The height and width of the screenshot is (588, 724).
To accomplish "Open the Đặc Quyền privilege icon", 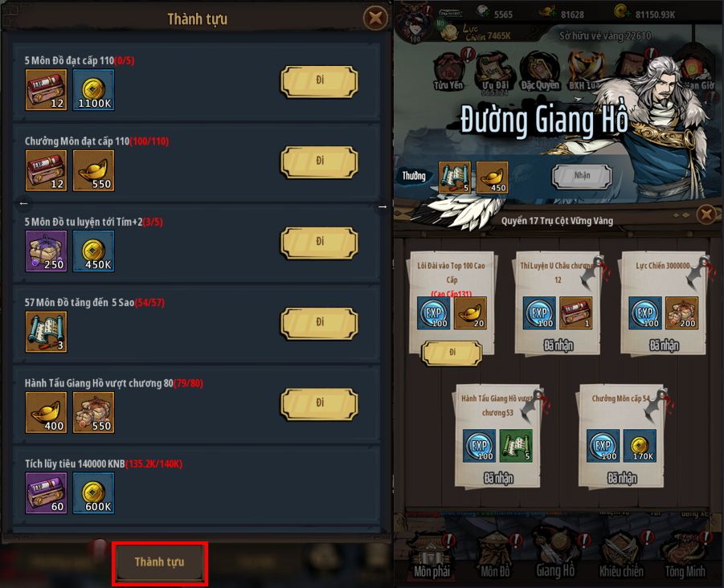I will click(540, 71).
